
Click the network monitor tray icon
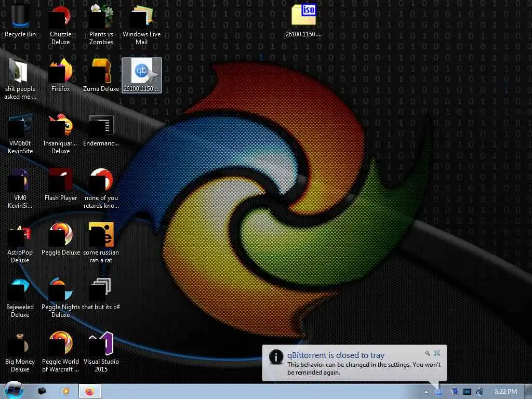[467, 392]
